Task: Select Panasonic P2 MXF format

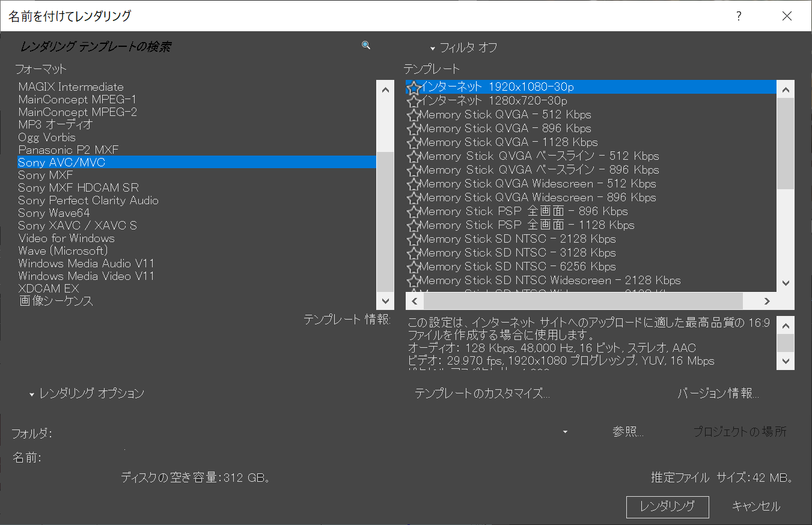Action: click(x=197, y=150)
